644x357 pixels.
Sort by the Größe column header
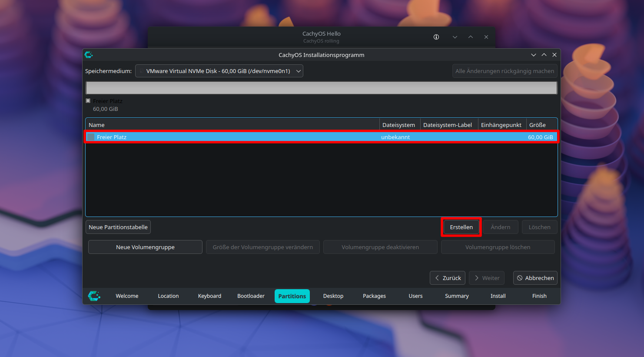pyautogui.click(x=541, y=125)
